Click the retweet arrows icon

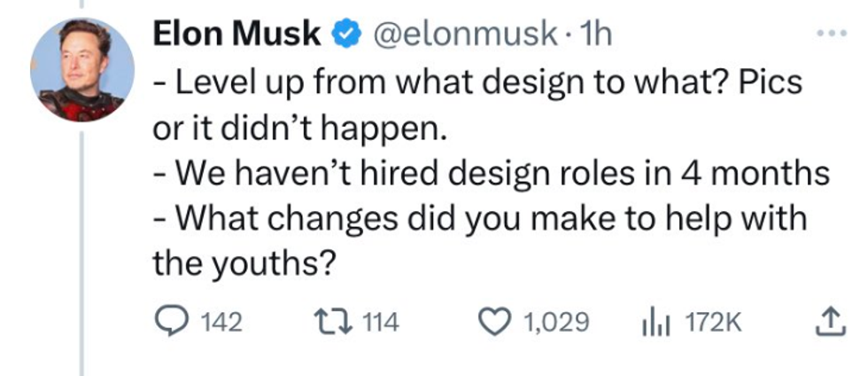[x=337, y=321]
